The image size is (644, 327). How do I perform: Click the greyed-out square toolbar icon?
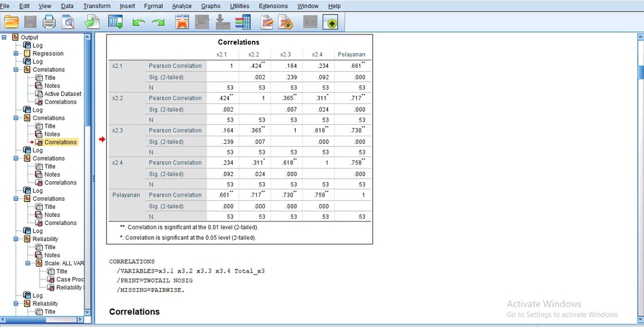click(x=311, y=21)
